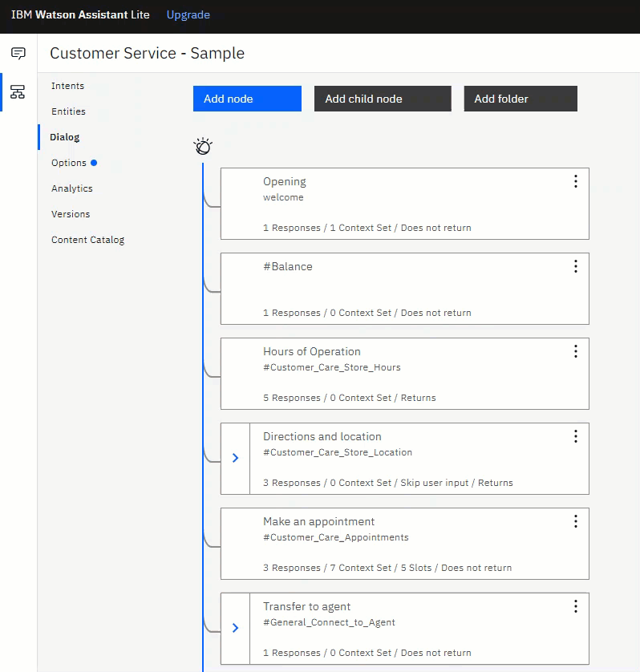Open the kebab menu for Hours of Operation
Image resolution: width=640 pixels, height=672 pixels.
click(576, 351)
